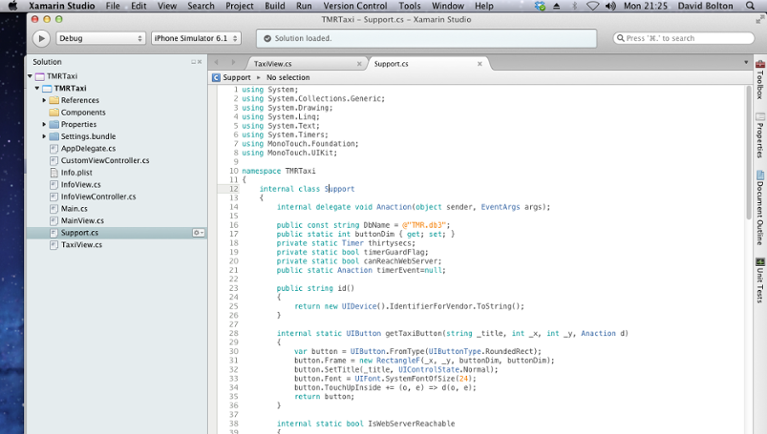Open the Tools menu
Image resolution: width=767 pixels, height=434 pixels.
(x=409, y=6)
